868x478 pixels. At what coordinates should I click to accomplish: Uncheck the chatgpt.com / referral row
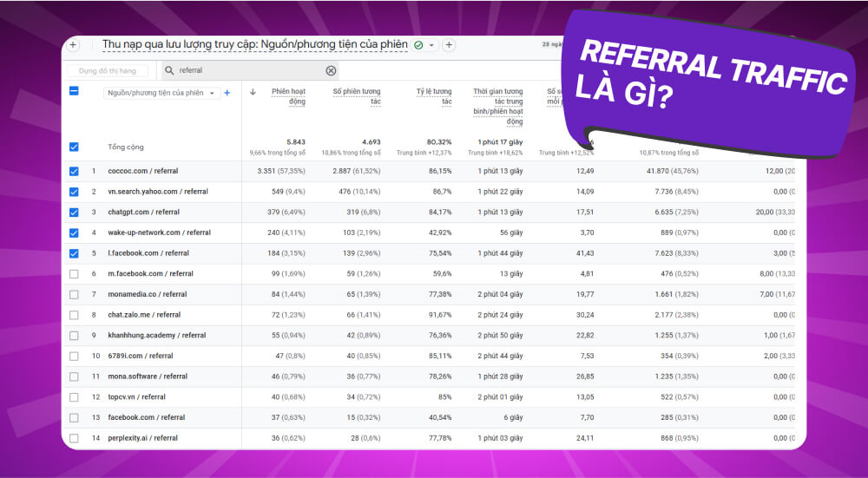coord(74,212)
